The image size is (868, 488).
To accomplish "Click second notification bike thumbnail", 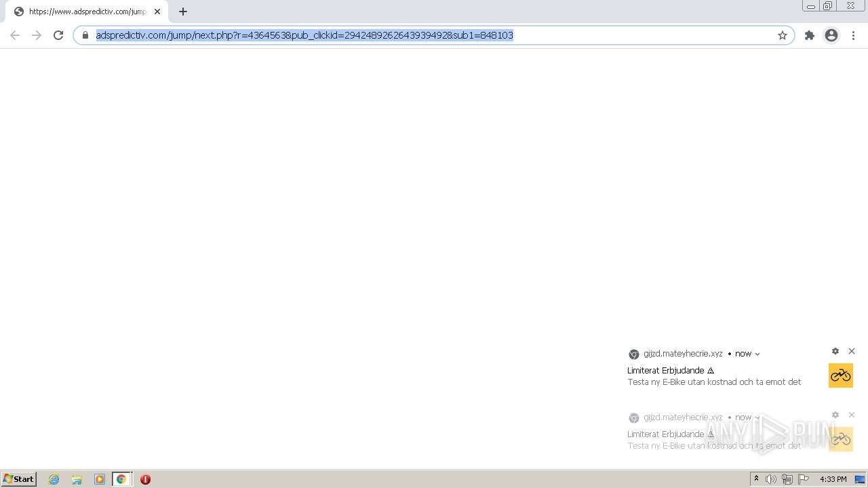I will coord(841,439).
